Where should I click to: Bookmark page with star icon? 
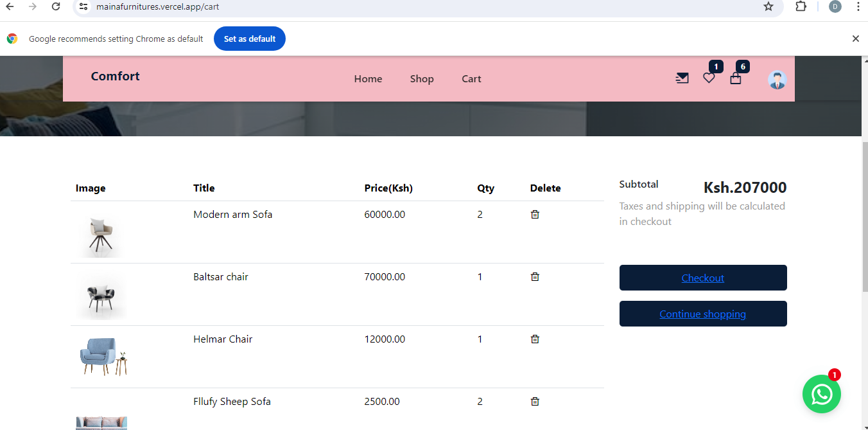pos(768,6)
